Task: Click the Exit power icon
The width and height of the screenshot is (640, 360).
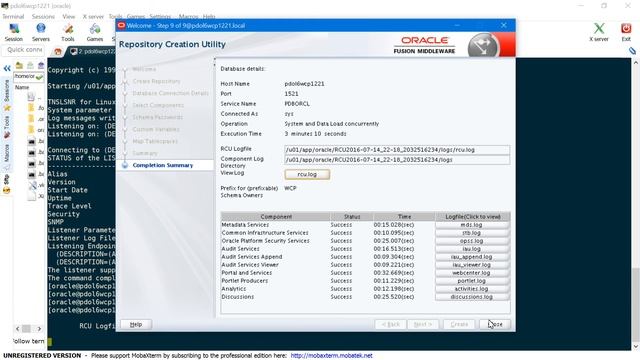Action: point(626,32)
